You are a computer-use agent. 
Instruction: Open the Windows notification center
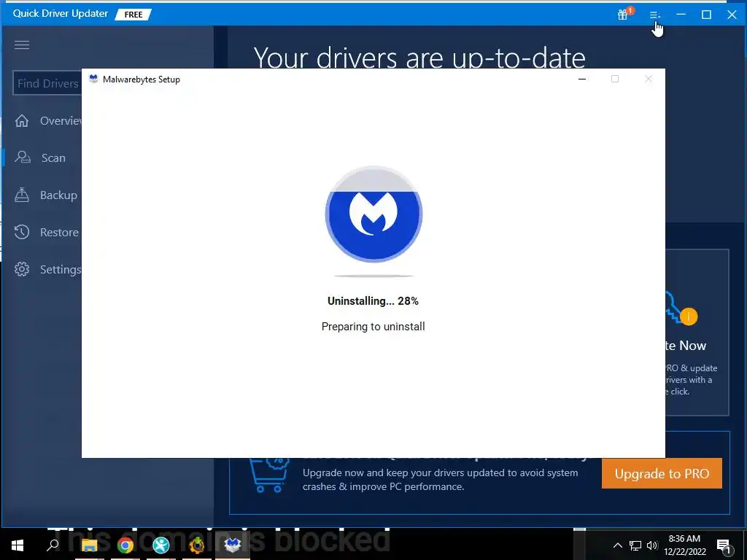click(724, 545)
